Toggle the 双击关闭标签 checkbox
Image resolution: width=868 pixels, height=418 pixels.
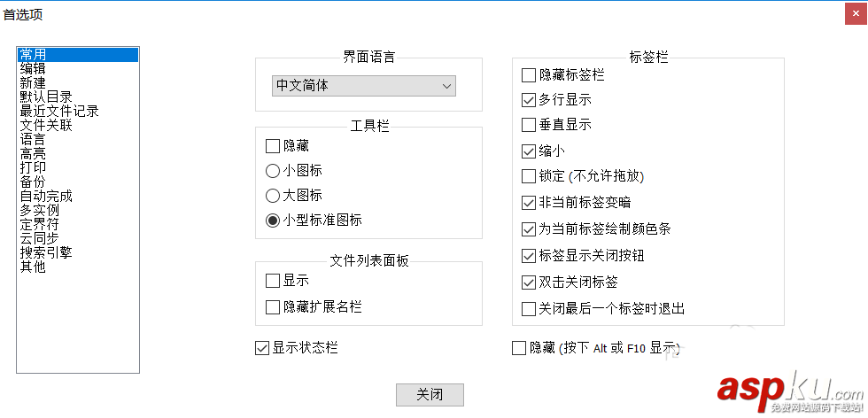529,282
